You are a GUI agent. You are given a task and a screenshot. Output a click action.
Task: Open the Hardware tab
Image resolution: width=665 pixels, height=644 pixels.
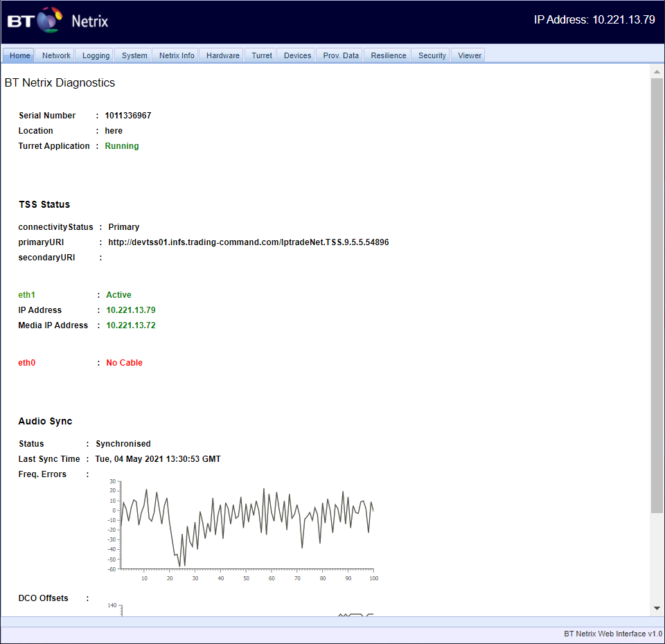(x=222, y=55)
